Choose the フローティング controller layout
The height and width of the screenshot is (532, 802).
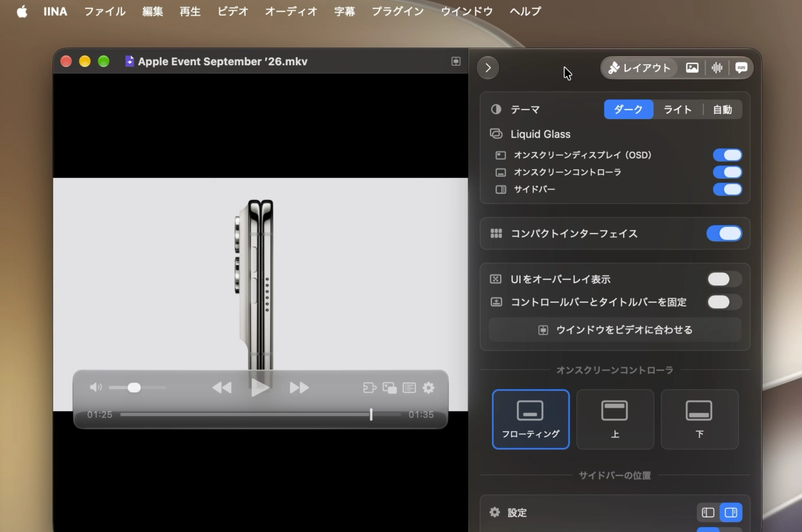pyautogui.click(x=531, y=419)
